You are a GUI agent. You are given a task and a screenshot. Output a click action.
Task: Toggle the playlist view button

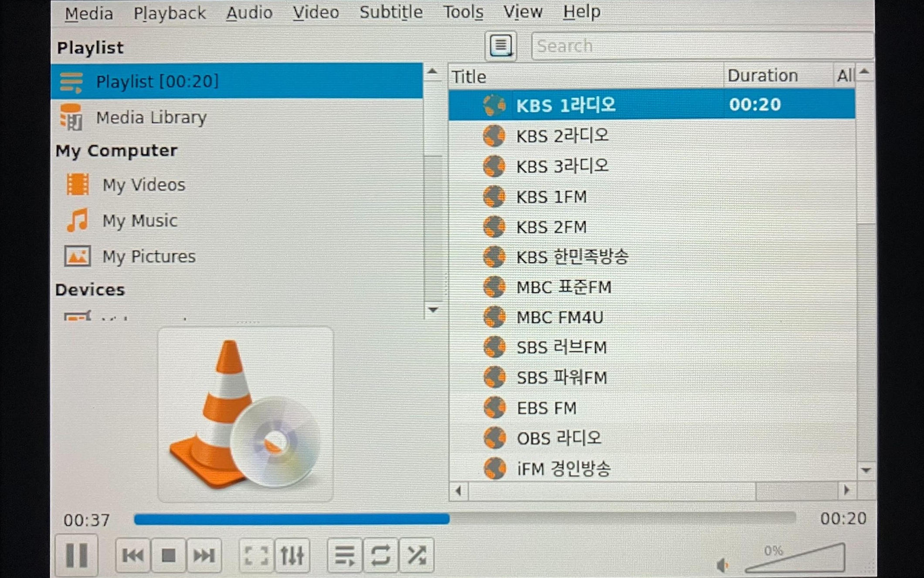click(x=345, y=555)
